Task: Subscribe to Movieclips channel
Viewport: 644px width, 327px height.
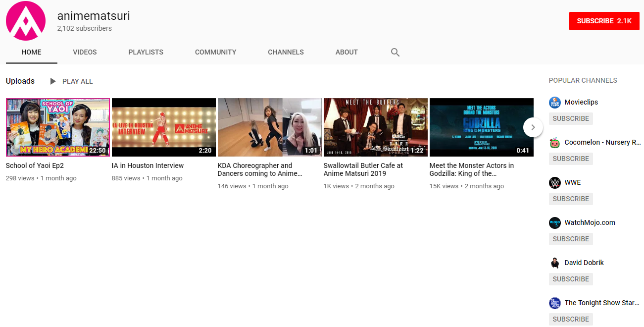Action: point(571,119)
